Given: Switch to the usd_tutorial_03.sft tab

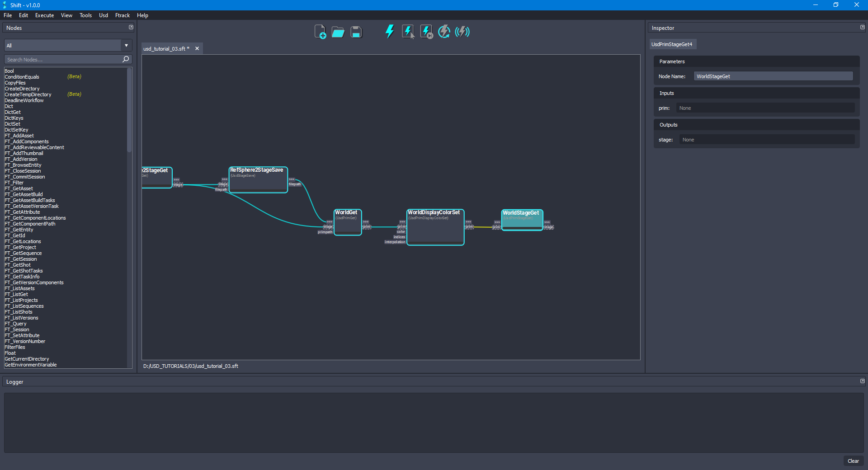Looking at the screenshot, I should pos(165,48).
